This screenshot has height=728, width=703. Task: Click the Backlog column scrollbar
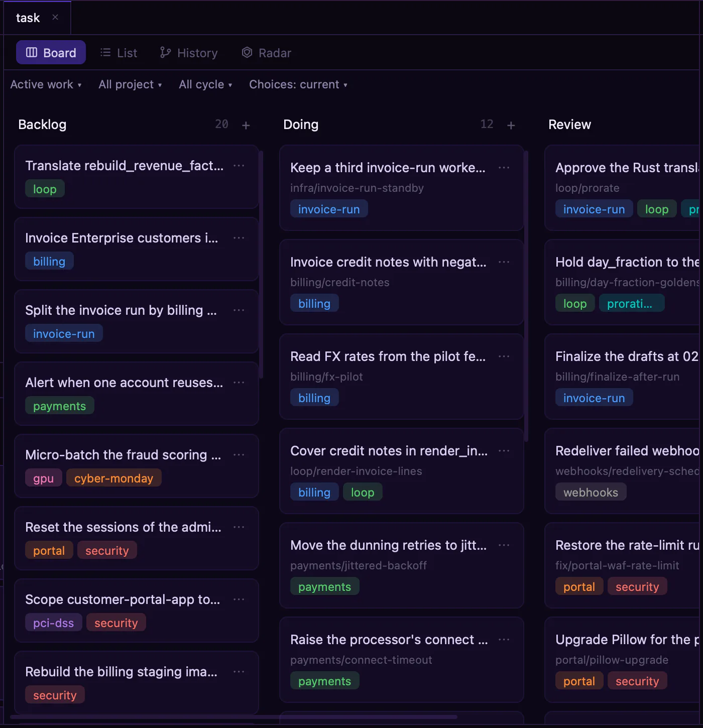[261, 264]
